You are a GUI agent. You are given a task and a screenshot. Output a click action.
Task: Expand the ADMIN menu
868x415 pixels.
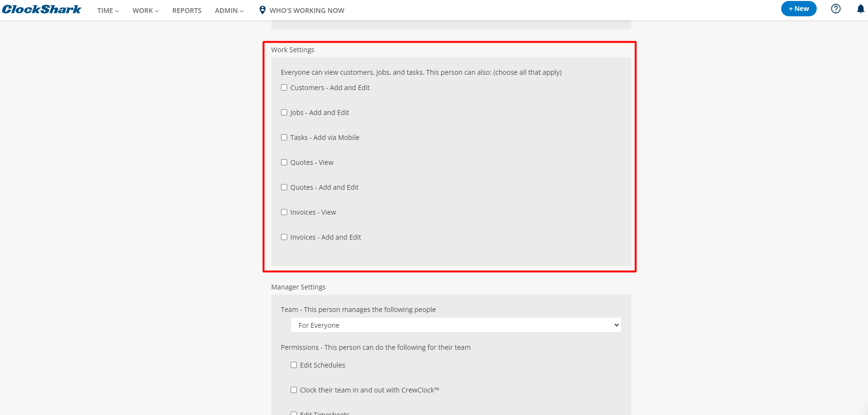[229, 11]
